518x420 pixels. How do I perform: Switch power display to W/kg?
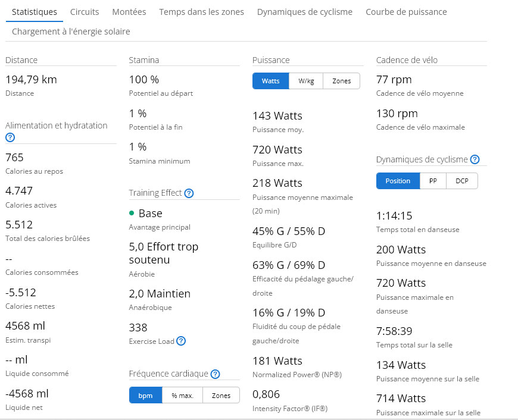(306, 81)
